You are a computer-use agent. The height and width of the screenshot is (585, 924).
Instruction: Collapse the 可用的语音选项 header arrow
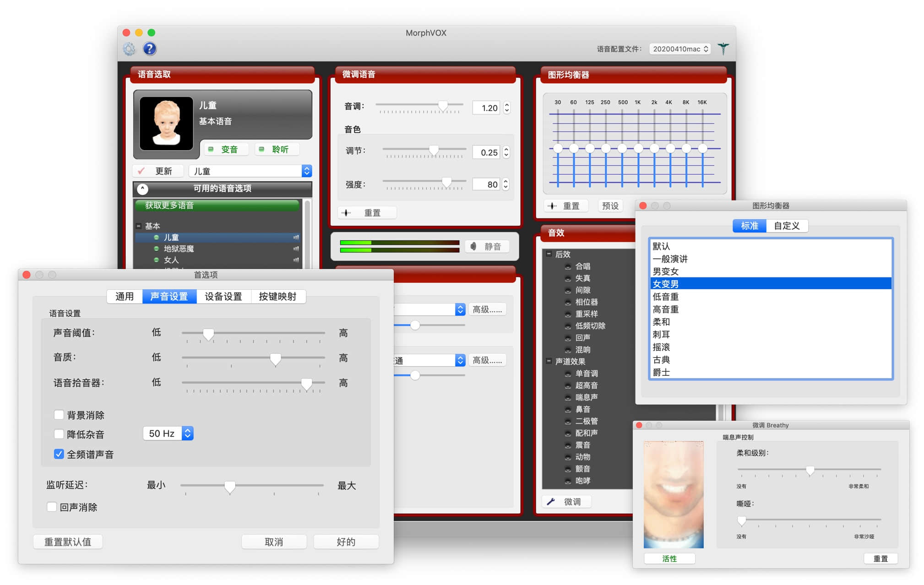(x=143, y=189)
